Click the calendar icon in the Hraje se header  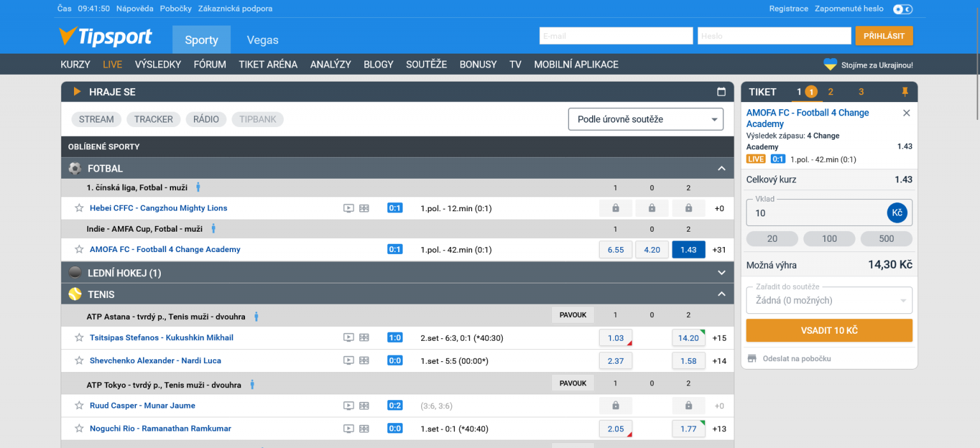coord(721,92)
